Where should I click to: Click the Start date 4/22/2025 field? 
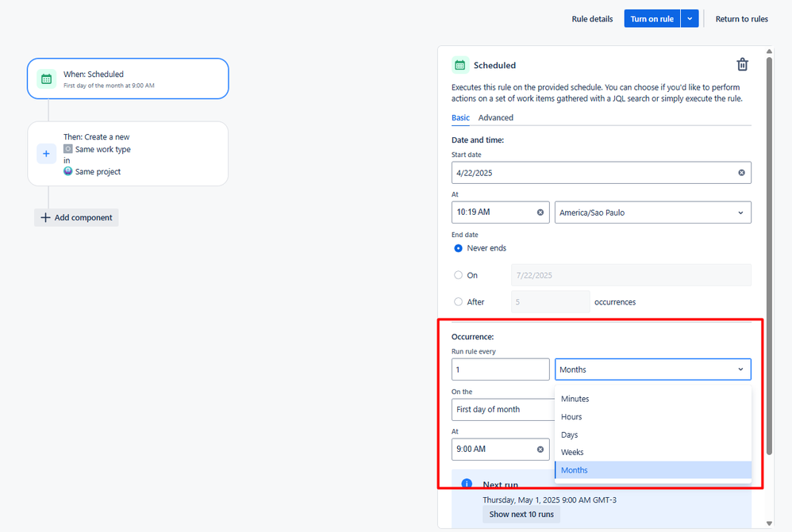click(x=601, y=173)
